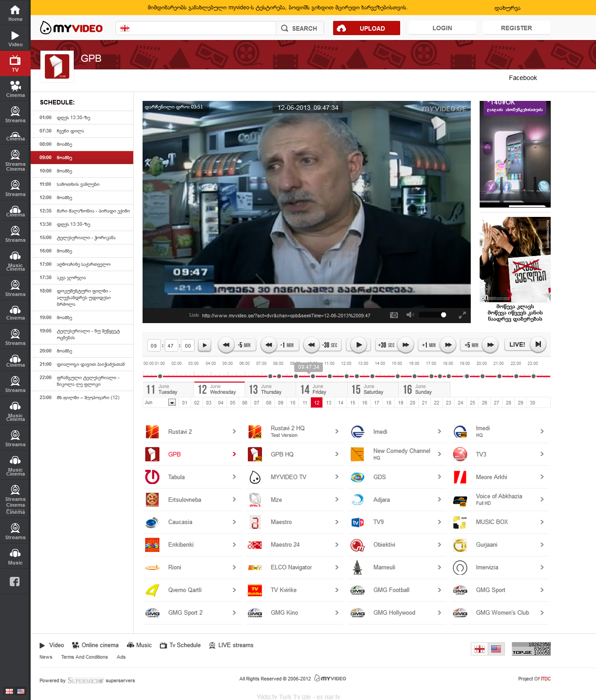596x700 pixels.
Task: Open the Maestro channel icon
Action: point(255,522)
